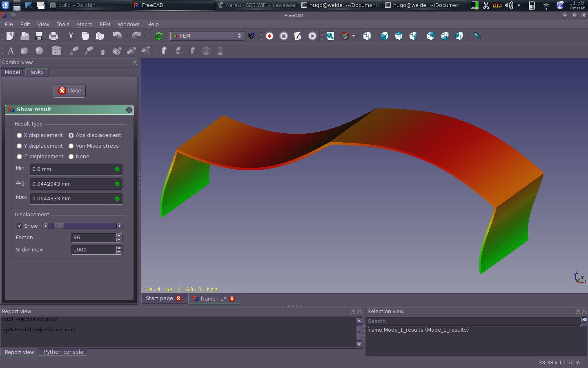Click the Selection view Search field
588x368 pixels.
tap(473, 321)
